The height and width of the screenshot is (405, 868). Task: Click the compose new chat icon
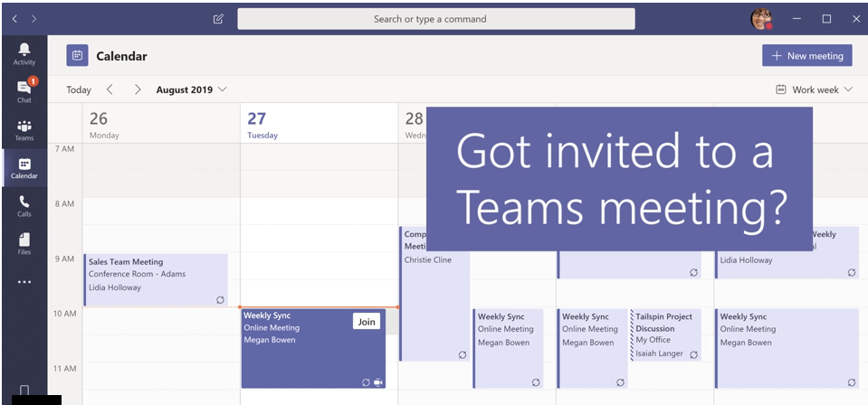(218, 19)
